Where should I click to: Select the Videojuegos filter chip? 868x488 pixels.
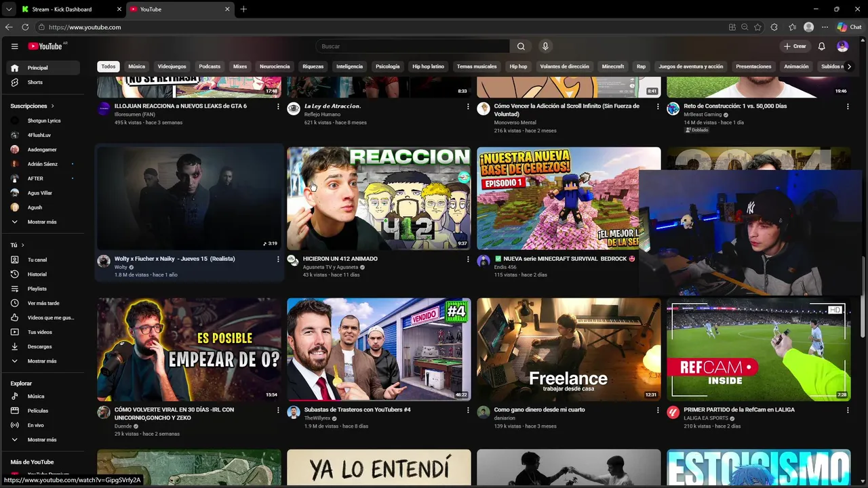click(x=172, y=66)
